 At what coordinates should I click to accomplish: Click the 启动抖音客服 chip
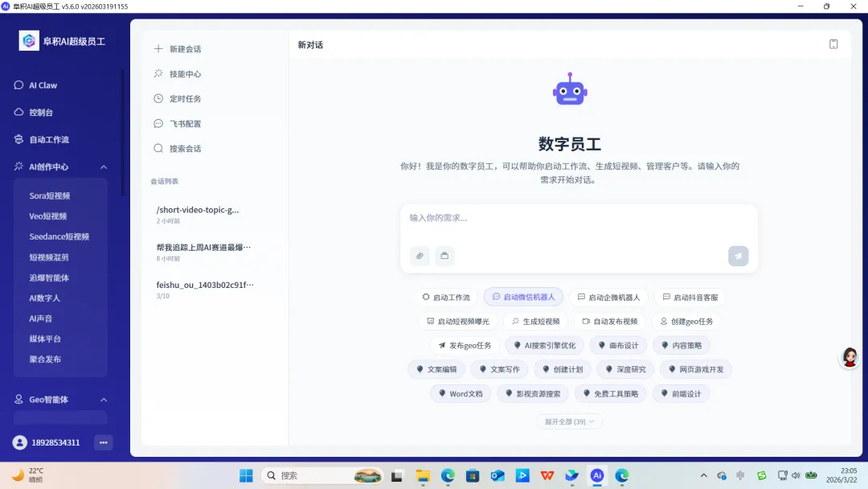tap(690, 298)
